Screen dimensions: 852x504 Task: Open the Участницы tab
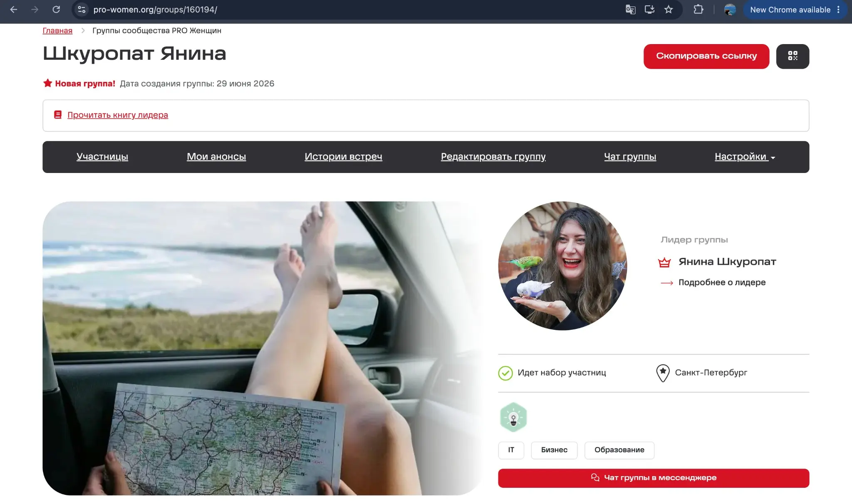[102, 157]
